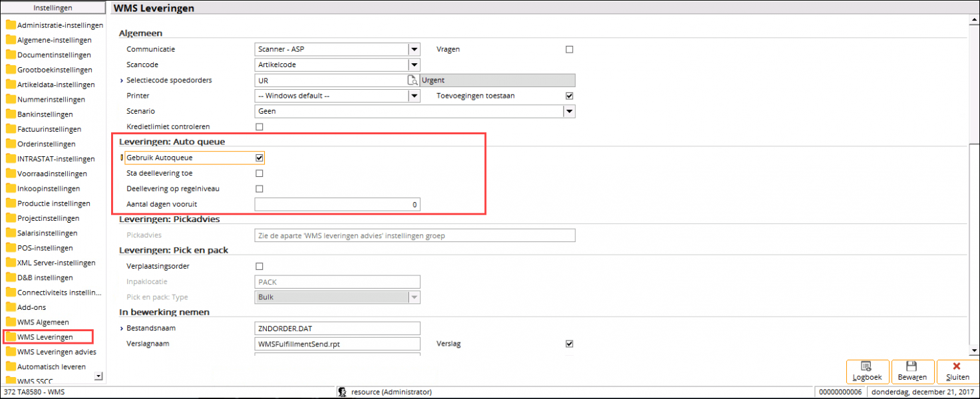Enable Sta deellevering toe checkbox

[x=259, y=174]
